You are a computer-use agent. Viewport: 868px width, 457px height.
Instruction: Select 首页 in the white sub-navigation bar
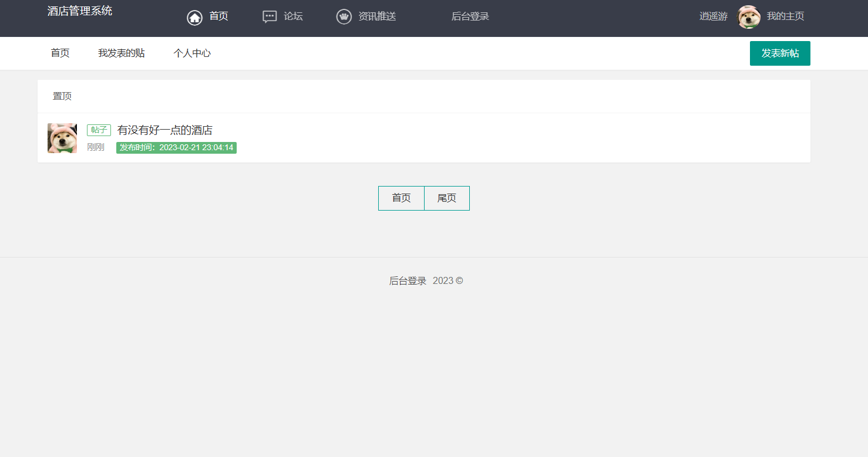pyautogui.click(x=60, y=53)
